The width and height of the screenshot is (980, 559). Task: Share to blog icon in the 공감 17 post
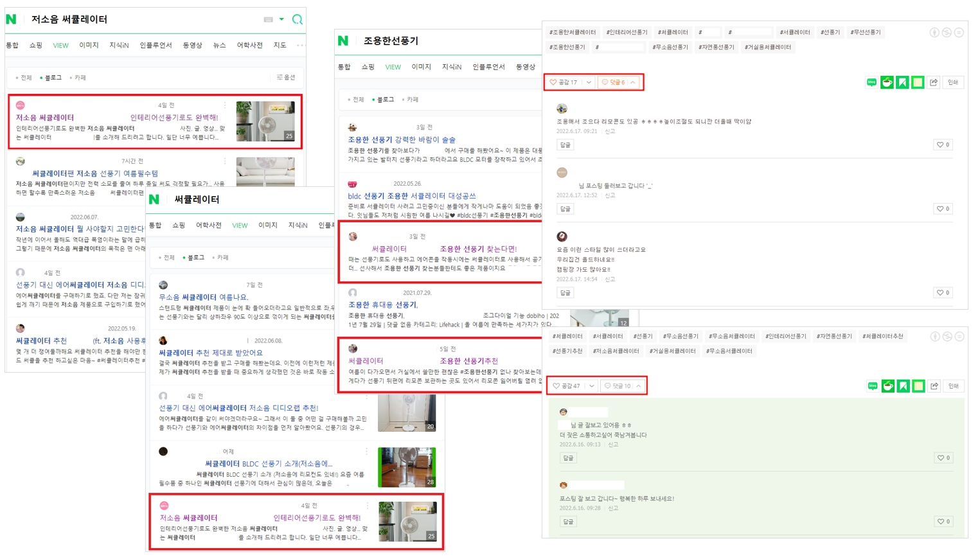(x=871, y=82)
